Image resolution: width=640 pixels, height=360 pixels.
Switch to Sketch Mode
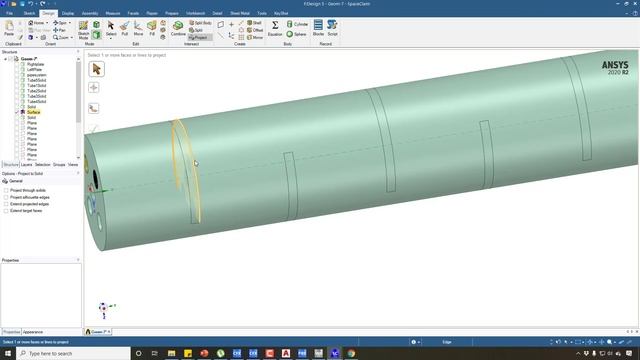point(83,30)
